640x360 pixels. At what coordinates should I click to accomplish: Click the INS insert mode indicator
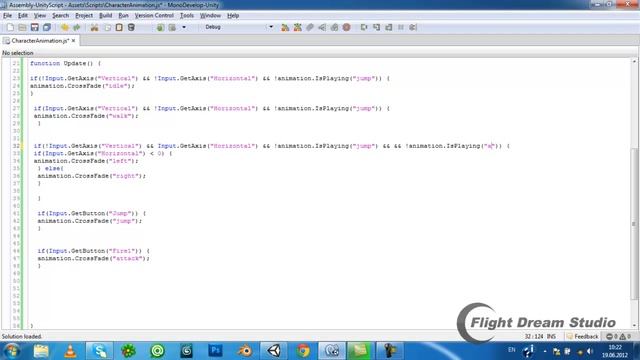[x=551, y=336]
